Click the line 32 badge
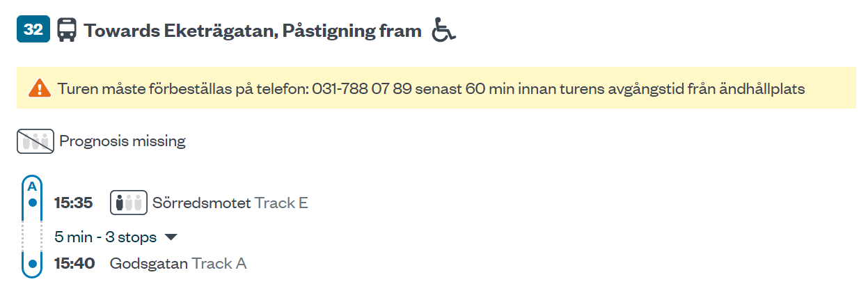Viewport: 868px width, 284px height. point(33,30)
